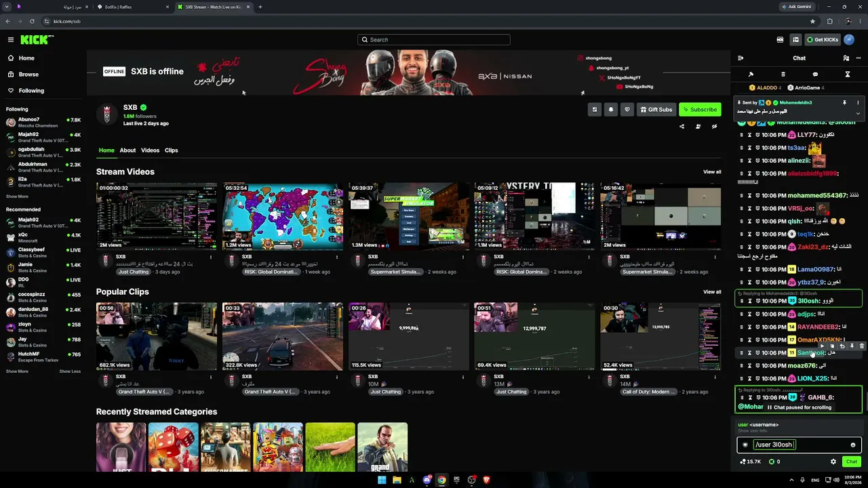Open chat user list icon
Screen dimensions: 868x488
pos(846,58)
